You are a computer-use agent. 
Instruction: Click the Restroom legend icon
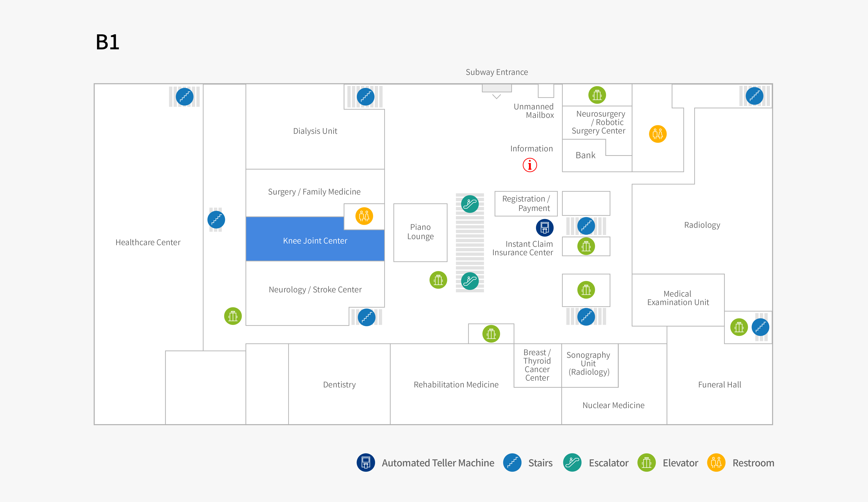pyautogui.click(x=716, y=462)
